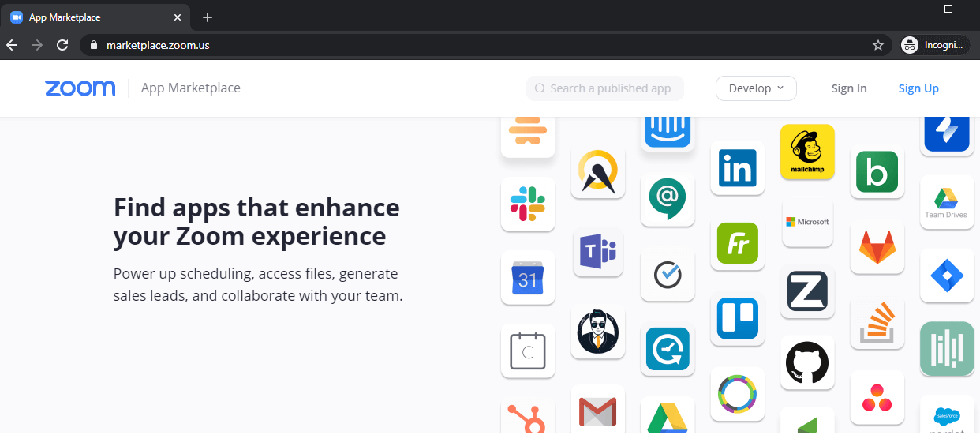Bookmark this page with the star
Viewport: 980px width, 435px height.
tap(877, 45)
